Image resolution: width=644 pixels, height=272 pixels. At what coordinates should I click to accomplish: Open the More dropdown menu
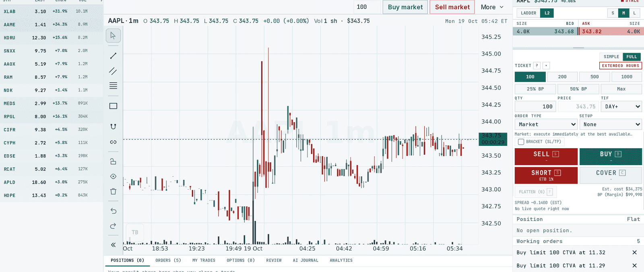point(492,7)
